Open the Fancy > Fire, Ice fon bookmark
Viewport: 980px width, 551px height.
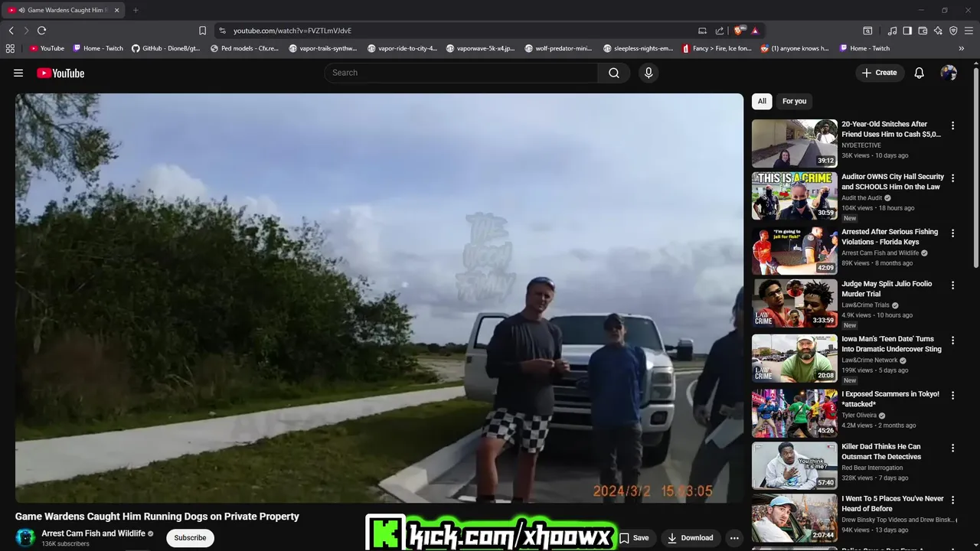(717, 48)
